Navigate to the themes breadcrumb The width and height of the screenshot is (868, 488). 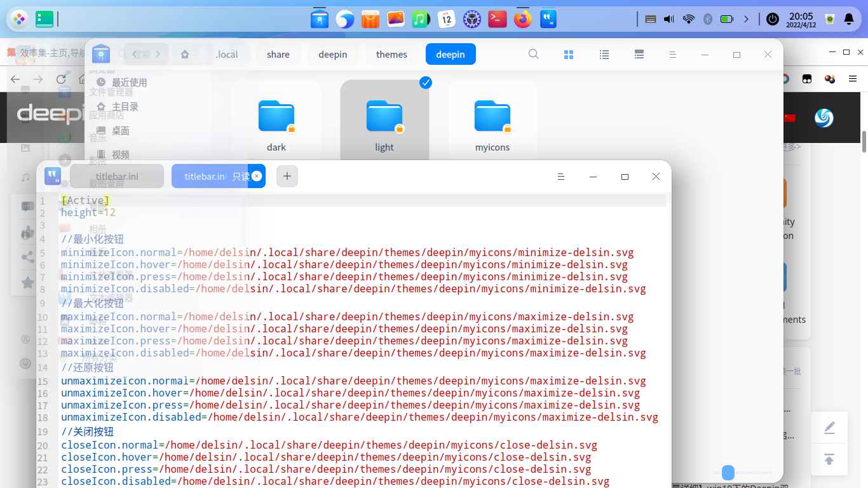pos(391,55)
